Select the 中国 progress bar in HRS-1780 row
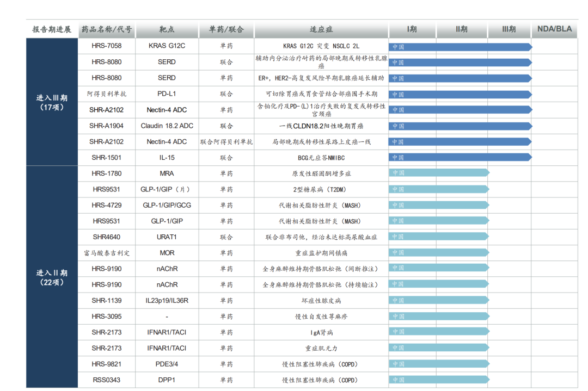This screenshot has height=391, width=588. click(439, 172)
